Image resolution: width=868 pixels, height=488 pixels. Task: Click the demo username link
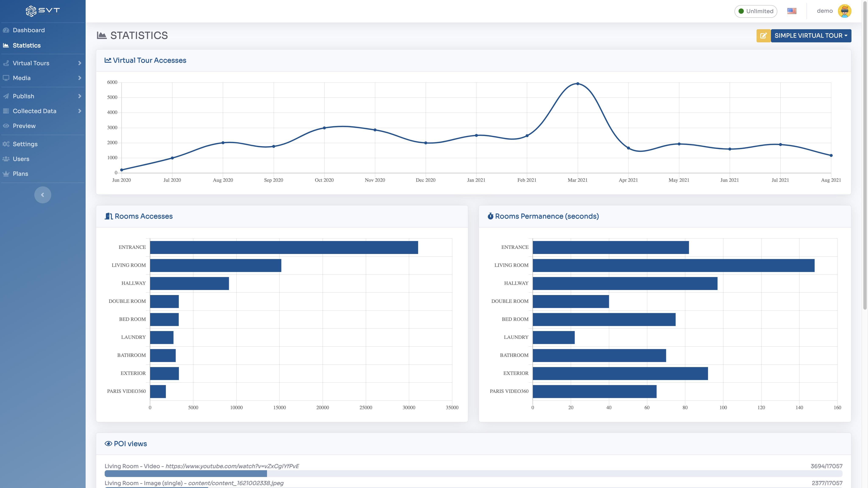(825, 11)
